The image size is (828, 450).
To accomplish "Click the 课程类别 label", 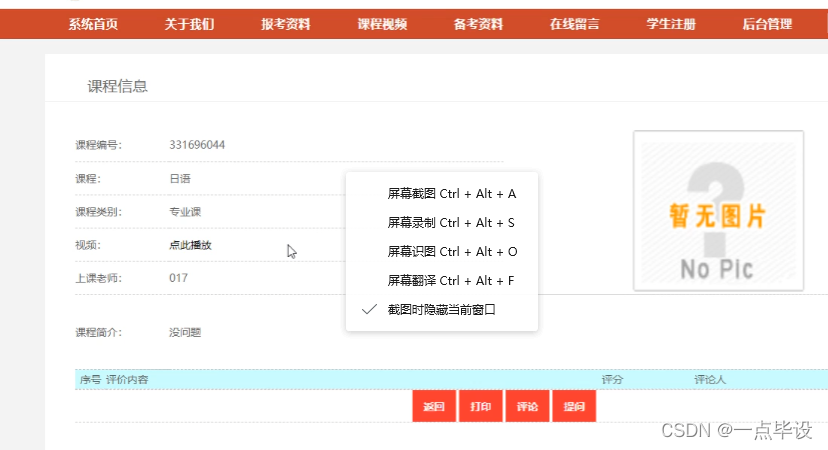I will tap(99, 212).
